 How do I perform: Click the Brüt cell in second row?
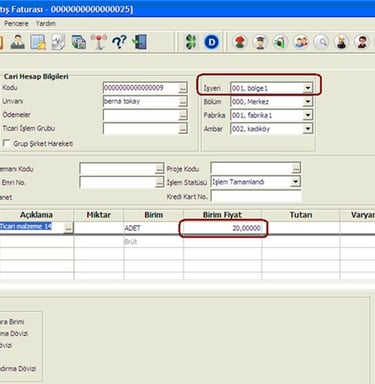pyautogui.click(x=153, y=242)
